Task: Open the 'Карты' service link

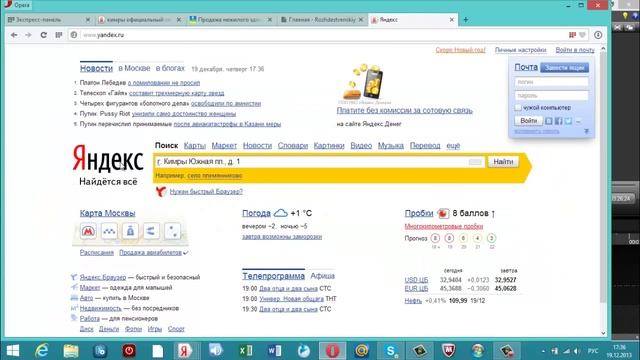Action: (195, 146)
